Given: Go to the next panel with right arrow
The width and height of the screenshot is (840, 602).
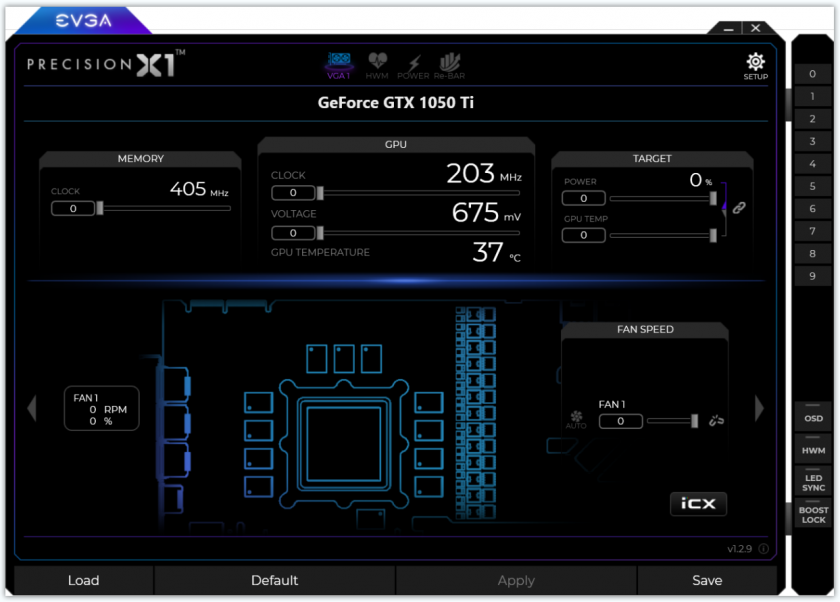Looking at the screenshot, I should coord(759,409).
